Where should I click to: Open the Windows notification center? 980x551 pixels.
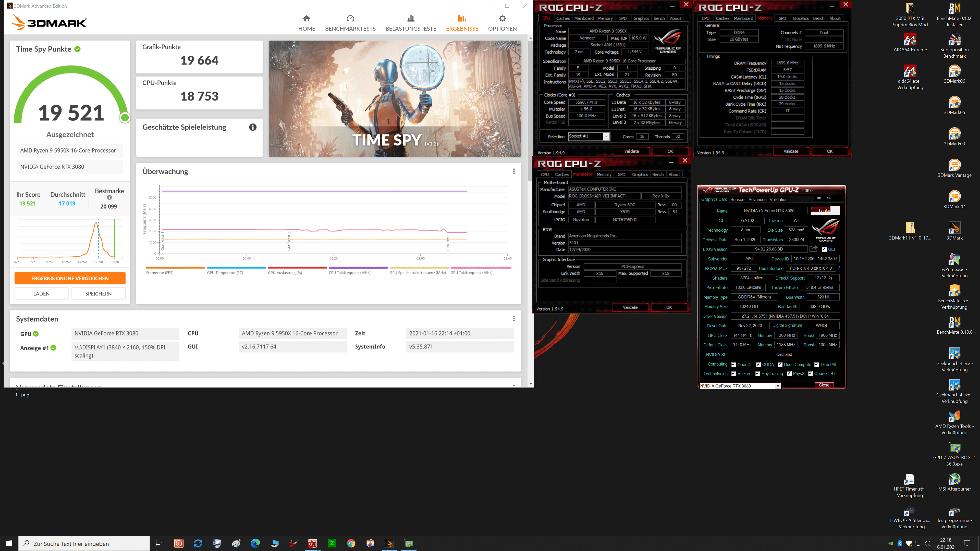tap(967, 543)
